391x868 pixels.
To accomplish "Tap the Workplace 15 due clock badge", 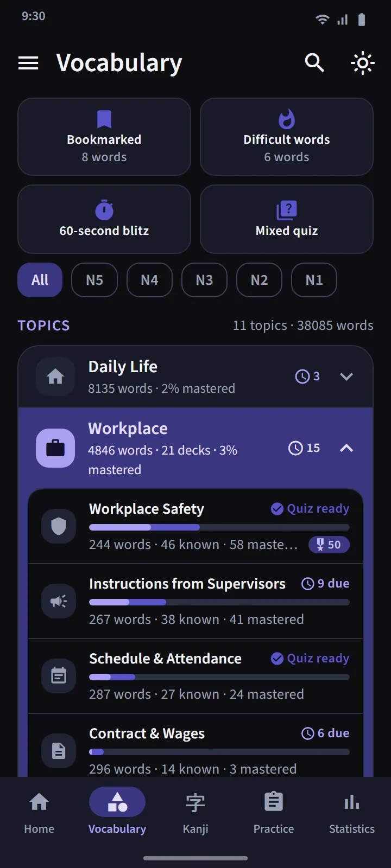I will point(304,448).
